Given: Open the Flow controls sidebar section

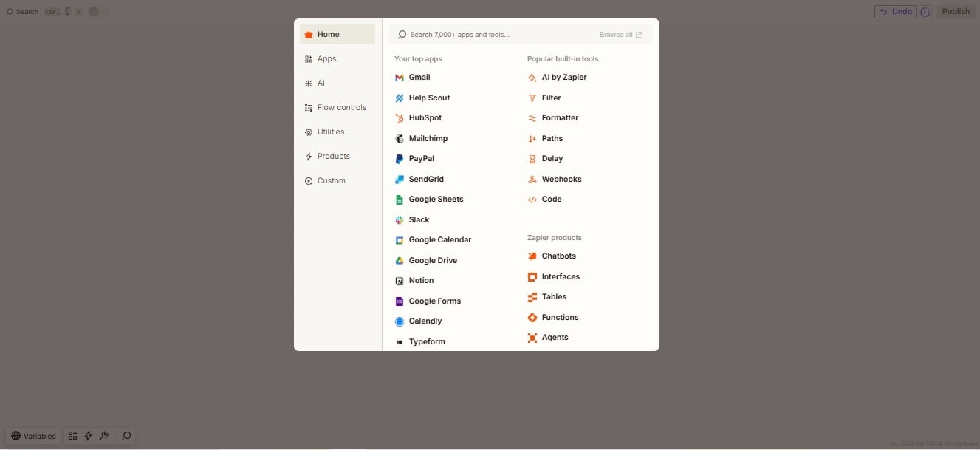Looking at the screenshot, I should coord(341,107).
